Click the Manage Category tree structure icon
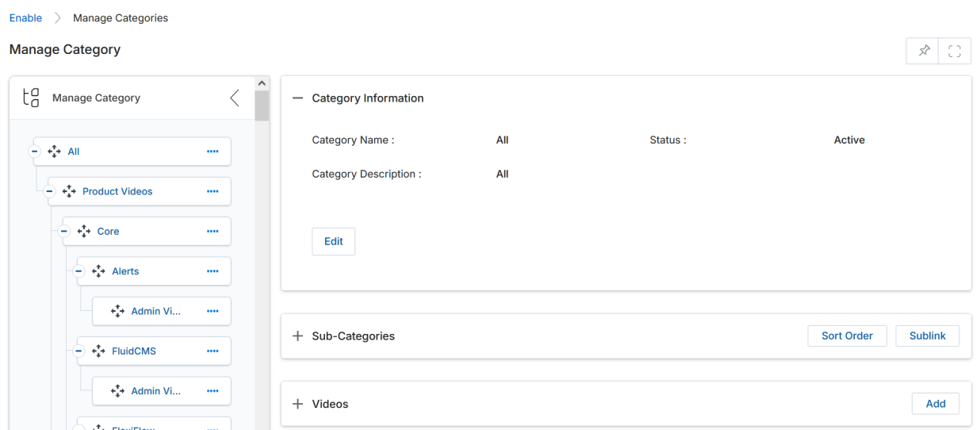The image size is (980, 430). click(31, 98)
